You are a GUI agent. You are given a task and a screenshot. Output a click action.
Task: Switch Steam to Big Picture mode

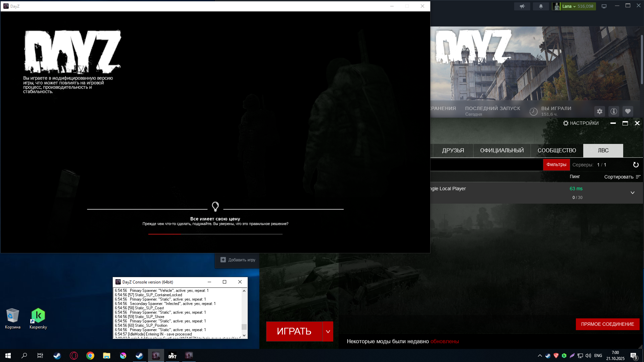tap(604, 6)
